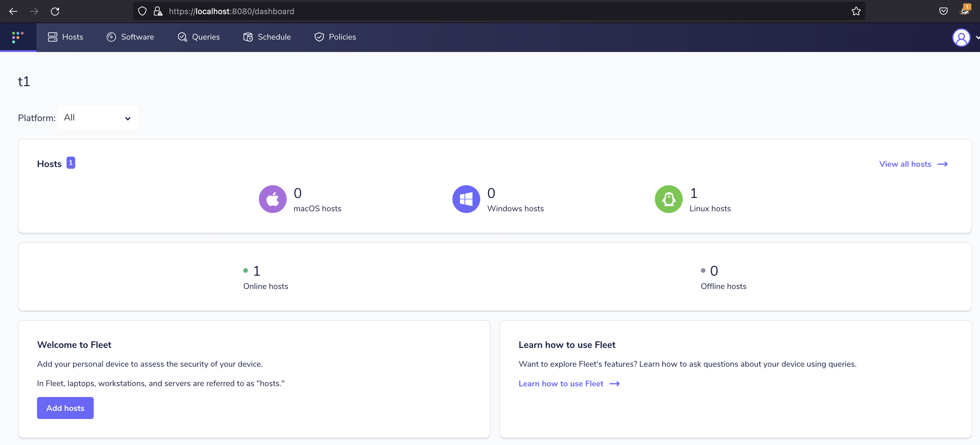Screen dimensions: 980x445
Task: Click the user avatar icon
Action: [x=961, y=37]
